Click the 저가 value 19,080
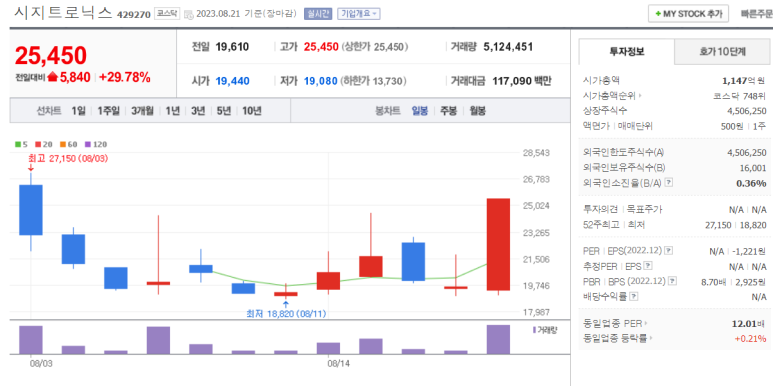Image resolution: width=773 pixels, height=386 pixels. tap(320, 81)
